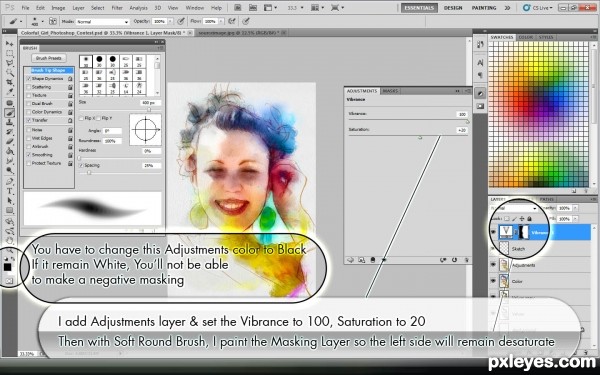Image resolution: width=600 pixels, height=375 pixels.
Task: Select the Eraser tool
Action: coord(9,141)
